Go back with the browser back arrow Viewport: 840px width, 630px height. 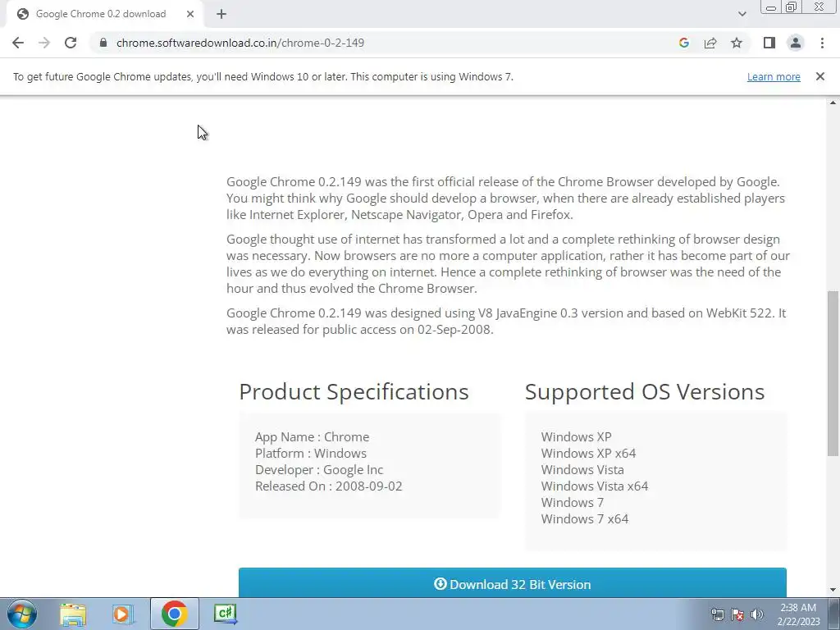click(x=18, y=43)
